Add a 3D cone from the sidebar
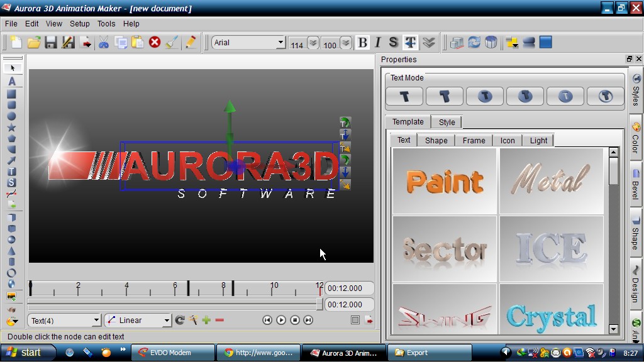The height and width of the screenshot is (362, 644). point(11,251)
